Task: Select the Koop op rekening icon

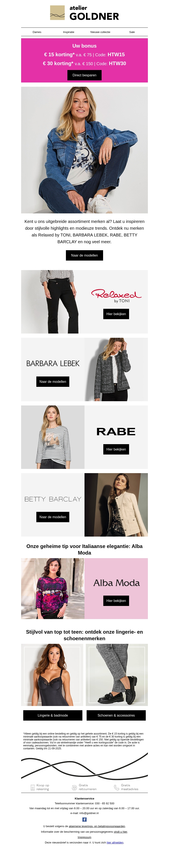Action: [33, 787]
